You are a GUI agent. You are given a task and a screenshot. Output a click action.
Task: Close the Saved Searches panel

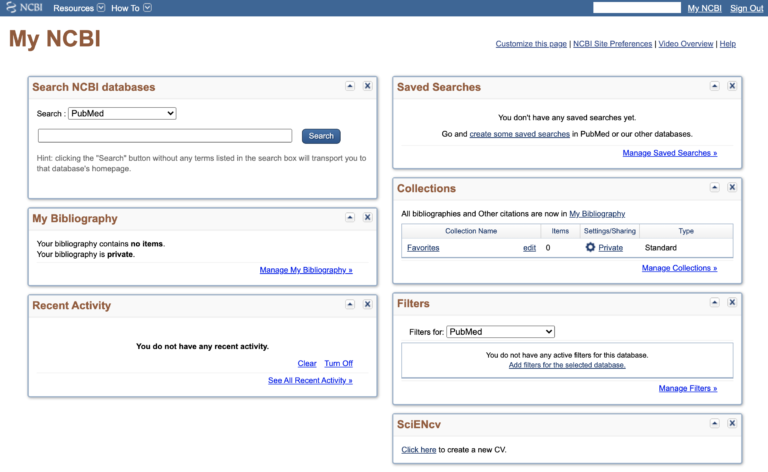tap(732, 86)
